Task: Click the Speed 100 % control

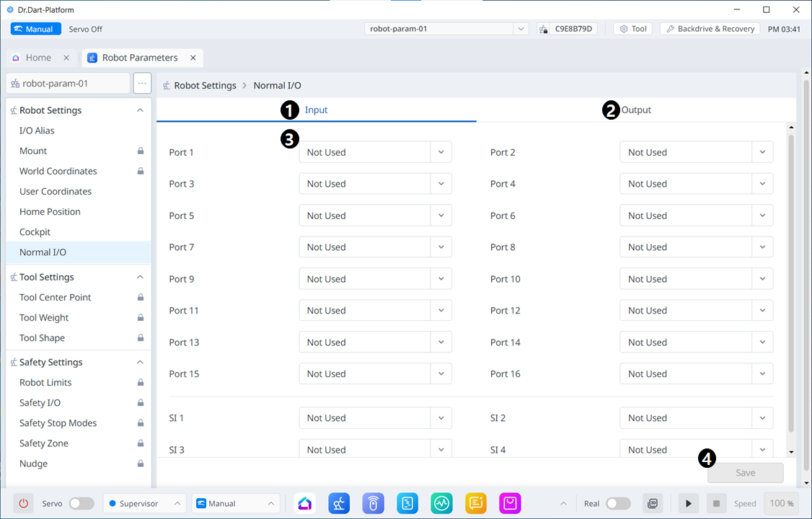Action: 782,503
